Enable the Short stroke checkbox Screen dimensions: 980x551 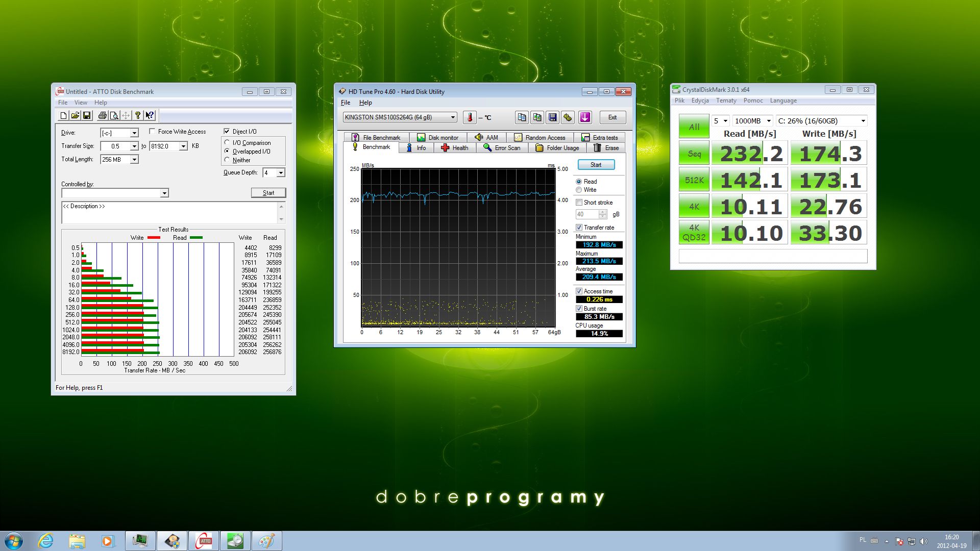click(579, 203)
